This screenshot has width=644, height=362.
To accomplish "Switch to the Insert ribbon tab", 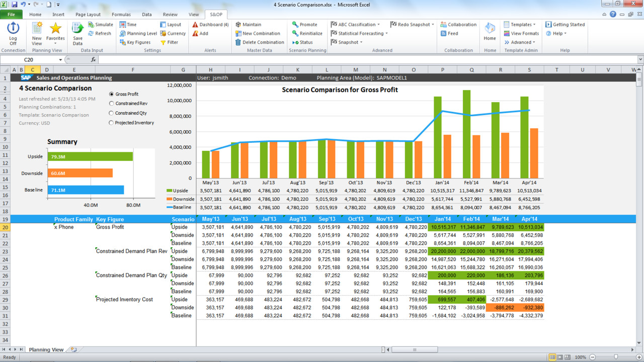I will click(x=58, y=15).
